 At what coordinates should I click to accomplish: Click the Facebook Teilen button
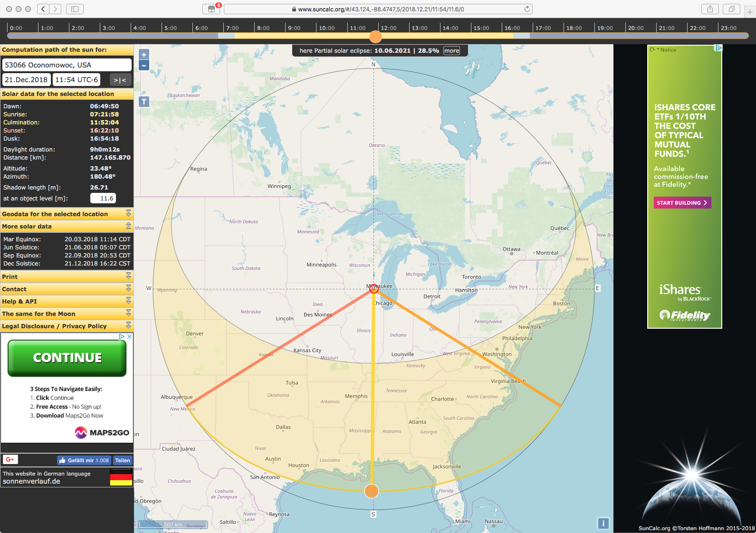coord(123,460)
